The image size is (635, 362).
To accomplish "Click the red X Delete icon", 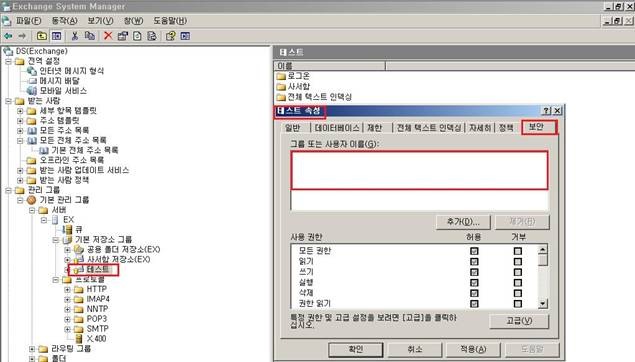I will click(x=108, y=36).
